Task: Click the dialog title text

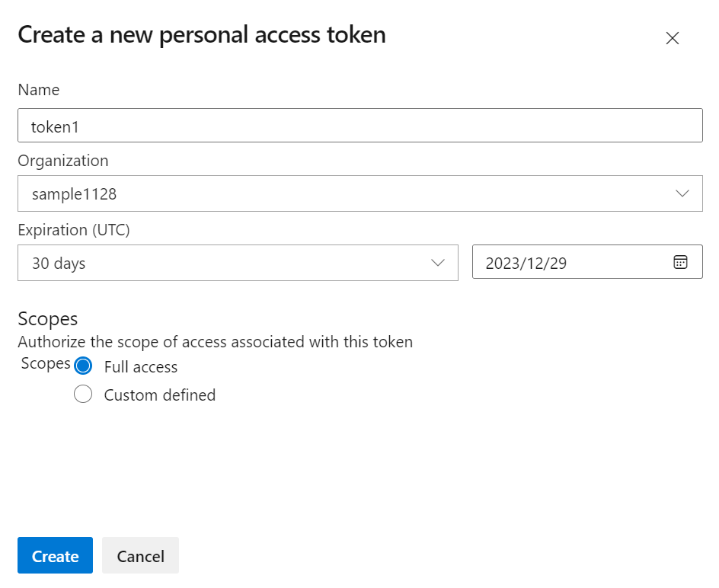Action: [x=202, y=35]
